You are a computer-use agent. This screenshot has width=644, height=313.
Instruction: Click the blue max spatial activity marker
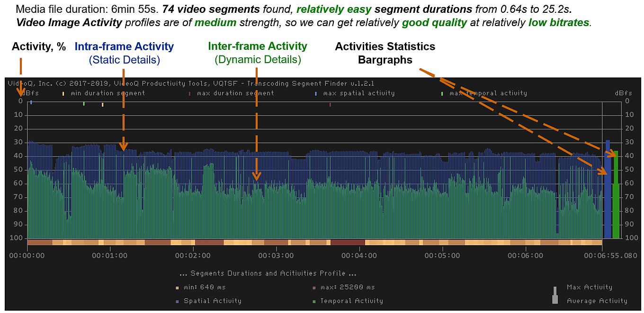31,102
